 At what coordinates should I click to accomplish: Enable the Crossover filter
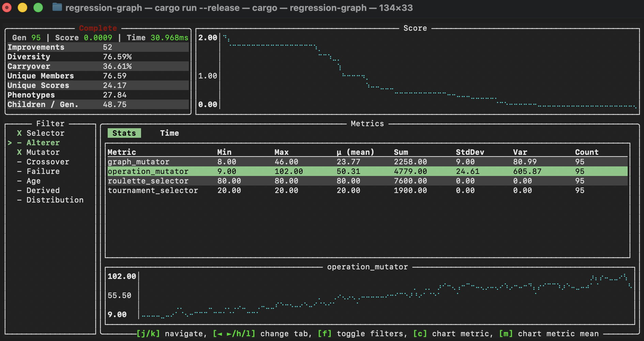(48, 162)
